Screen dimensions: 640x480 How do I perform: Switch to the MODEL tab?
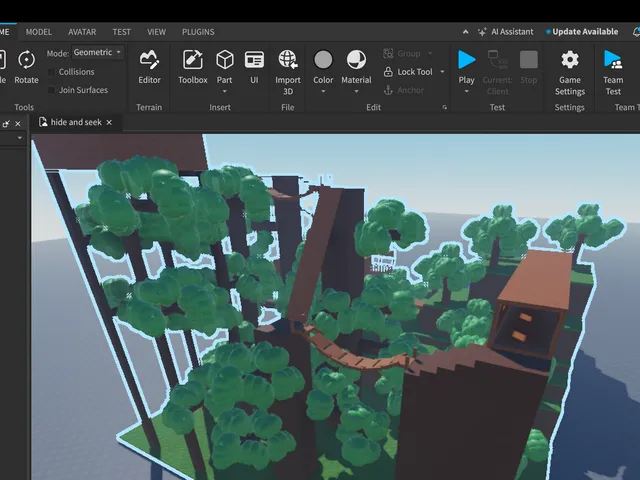pyautogui.click(x=39, y=32)
